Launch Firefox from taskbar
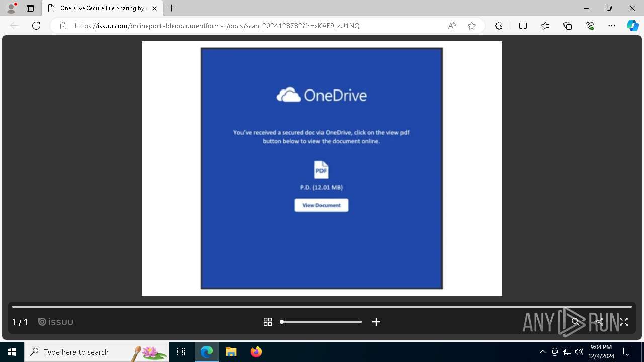The width and height of the screenshot is (644, 362). click(x=256, y=352)
